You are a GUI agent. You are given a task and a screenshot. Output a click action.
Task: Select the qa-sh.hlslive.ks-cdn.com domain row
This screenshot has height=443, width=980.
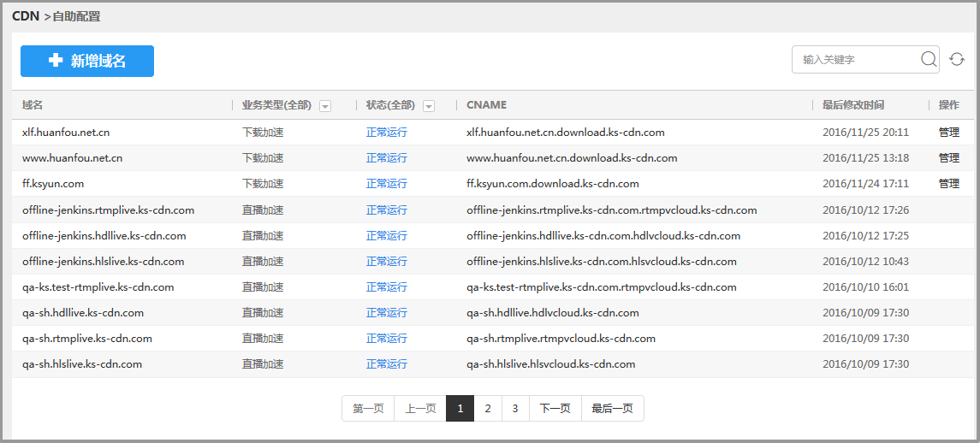pos(82,364)
